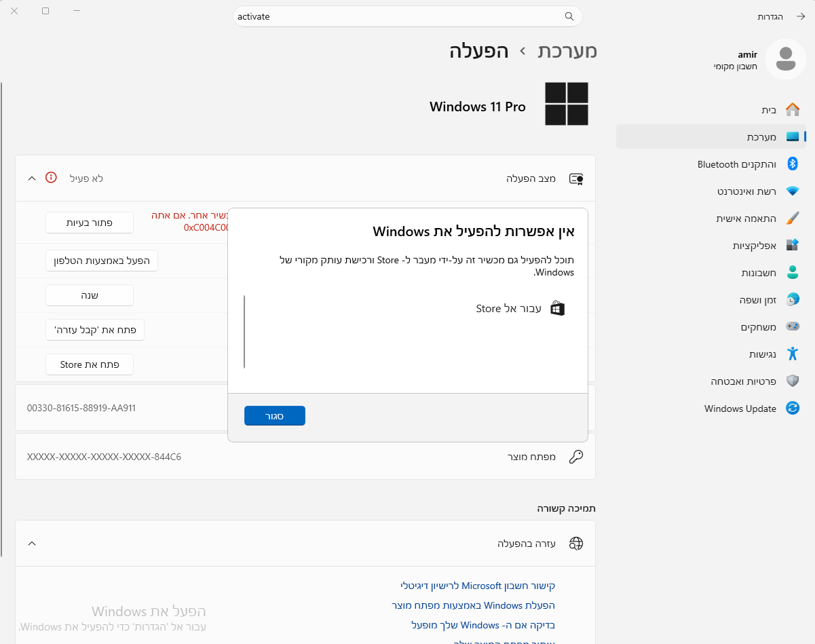Click the red not-active warning icon
Viewport: 815px width, 644px height.
pos(51,178)
